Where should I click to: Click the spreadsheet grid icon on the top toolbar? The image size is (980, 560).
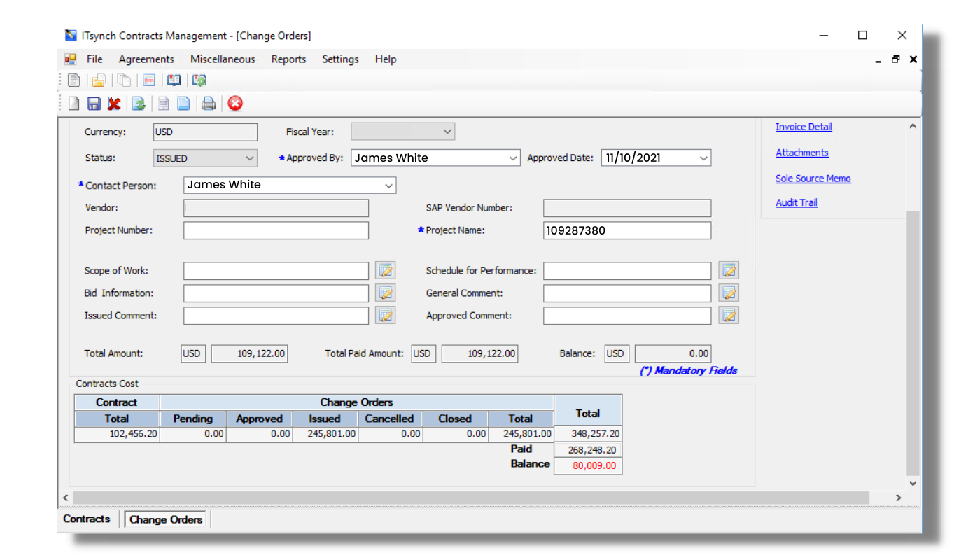[148, 80]
